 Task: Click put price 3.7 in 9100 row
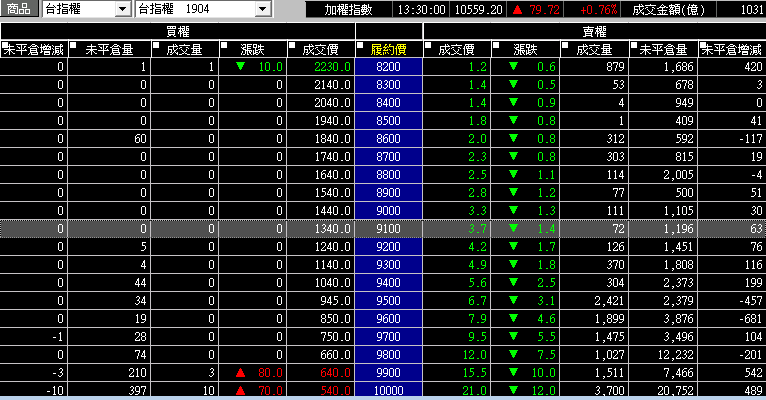pyautogui.click(x=477, y=229)
